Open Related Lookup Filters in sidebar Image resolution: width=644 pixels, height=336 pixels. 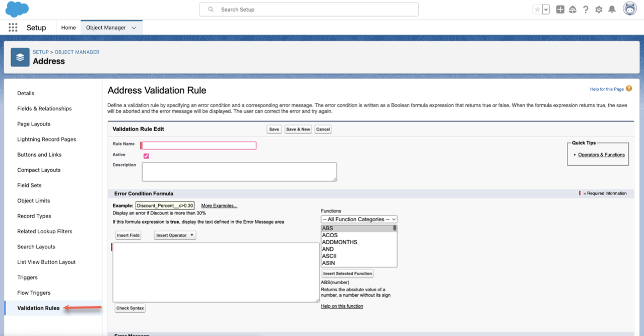pos(45,232)
